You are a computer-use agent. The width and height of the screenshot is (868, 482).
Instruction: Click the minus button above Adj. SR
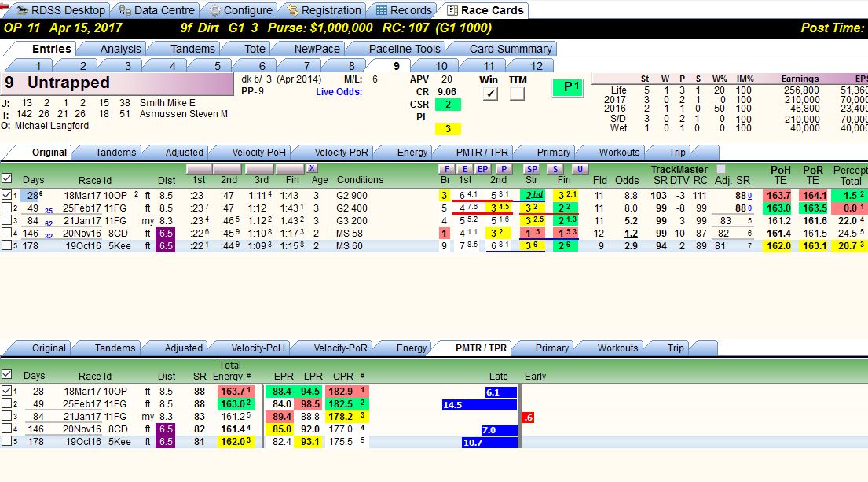coord(721,170)
